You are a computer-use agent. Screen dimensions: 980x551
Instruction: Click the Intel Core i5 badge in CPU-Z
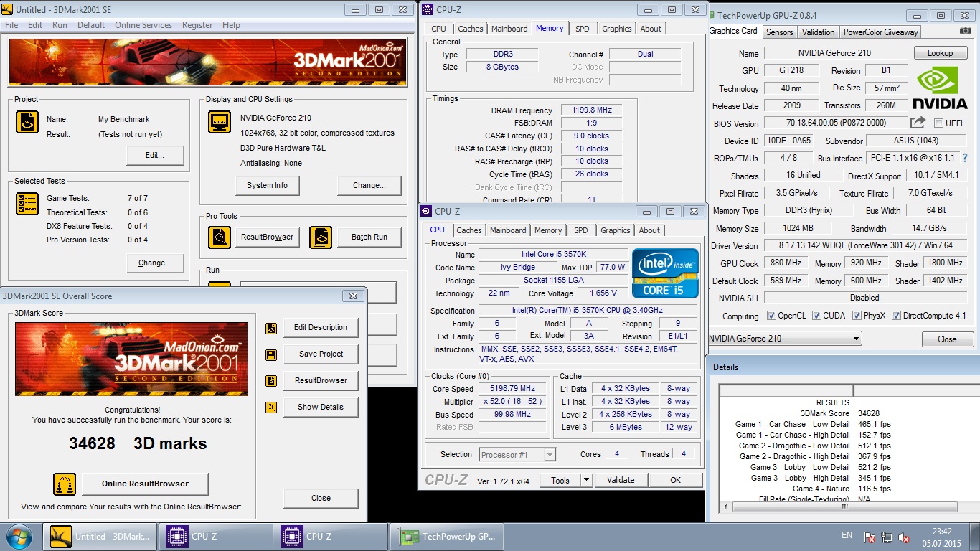pos(665,273)
